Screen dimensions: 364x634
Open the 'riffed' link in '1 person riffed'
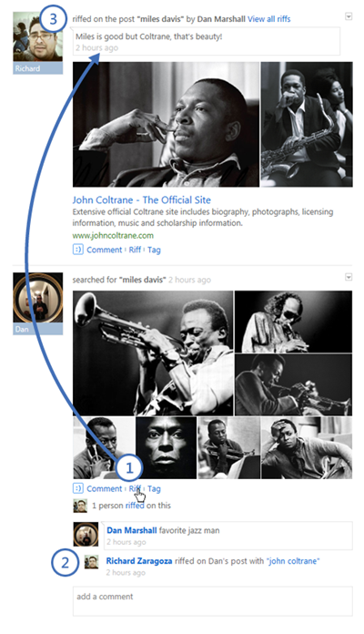point(135,506)
